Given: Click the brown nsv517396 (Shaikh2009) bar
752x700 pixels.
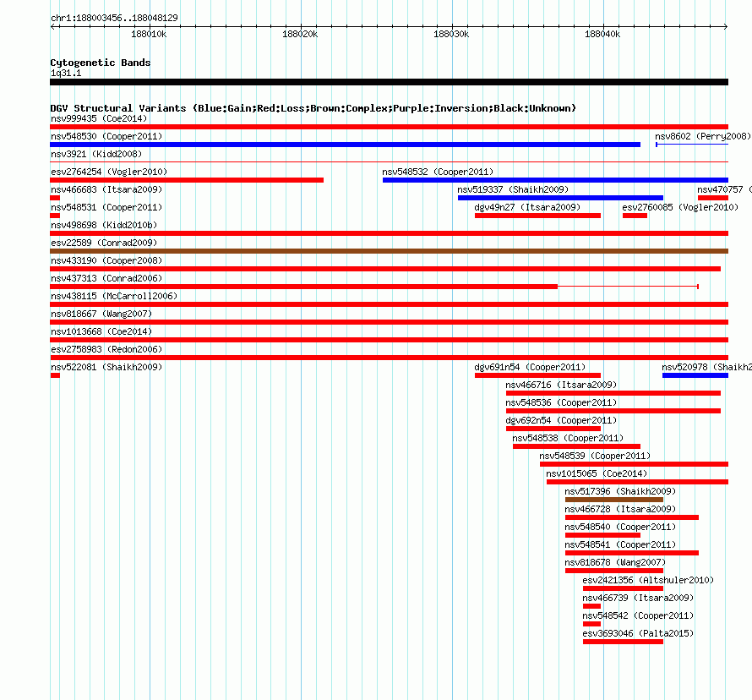Looking at the screenshot, I should pos(614,500).
